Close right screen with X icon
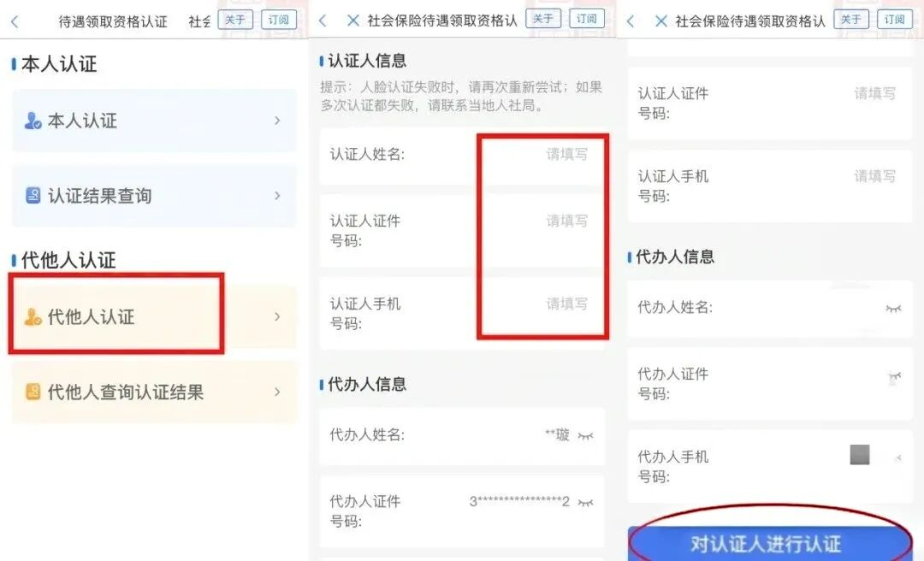The width and height of the screenshot is (924, 561). (661, 21)
